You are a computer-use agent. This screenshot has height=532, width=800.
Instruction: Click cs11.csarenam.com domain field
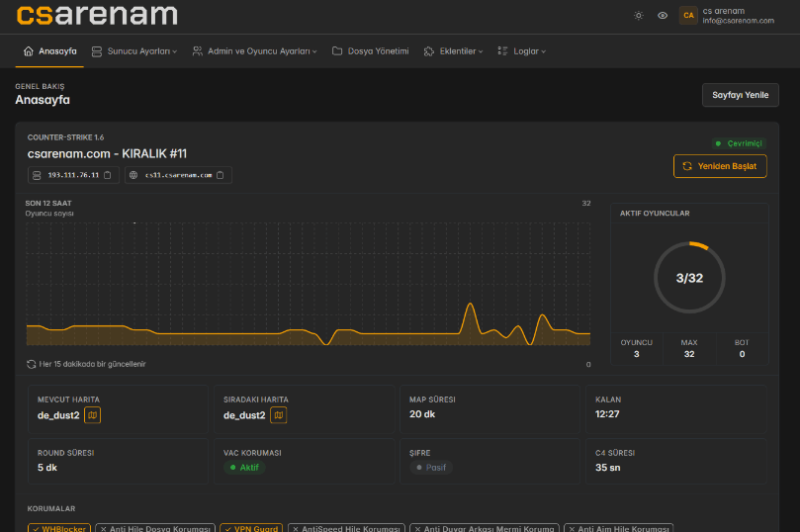point(178,175)
